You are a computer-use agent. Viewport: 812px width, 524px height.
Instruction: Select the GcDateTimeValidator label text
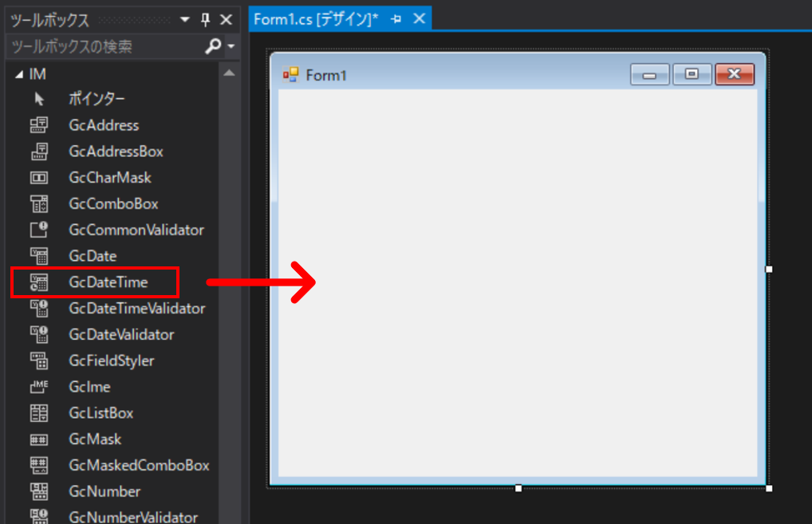pyautogui.click(x=137, y=308)
